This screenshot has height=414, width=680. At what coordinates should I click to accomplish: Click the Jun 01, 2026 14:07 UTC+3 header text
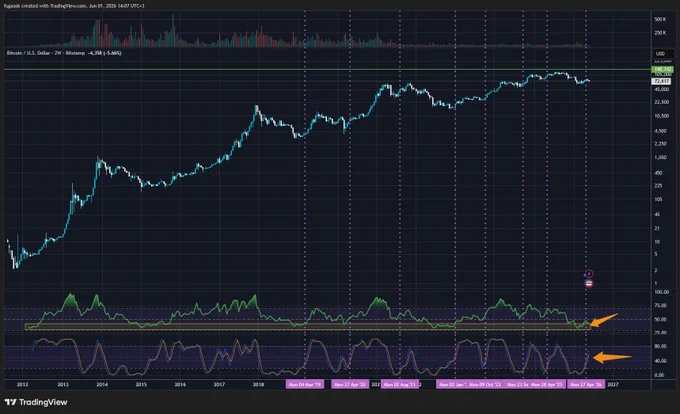click(117, 6)
